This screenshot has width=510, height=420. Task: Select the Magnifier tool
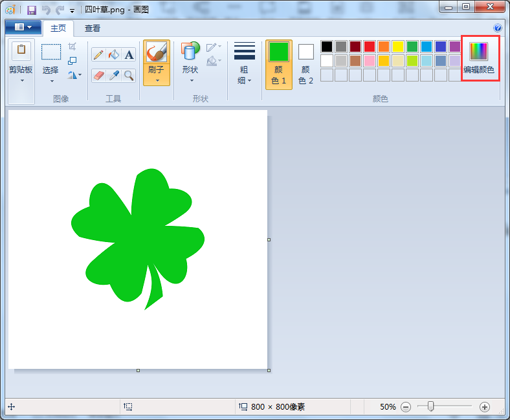129,76
